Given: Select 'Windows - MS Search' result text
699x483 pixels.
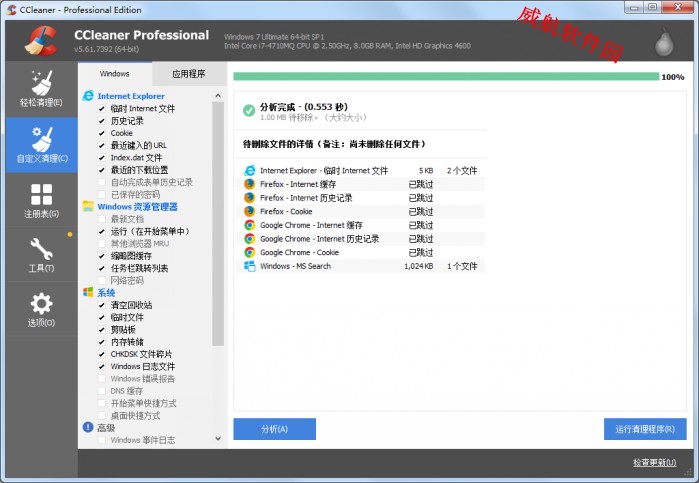Looking at the screenshot, I should point(296,266).
